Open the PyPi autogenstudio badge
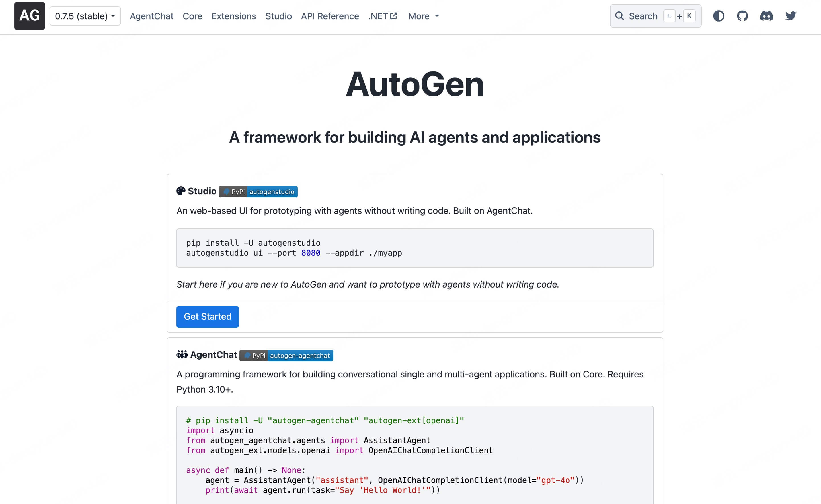 (x=258, y=192)
